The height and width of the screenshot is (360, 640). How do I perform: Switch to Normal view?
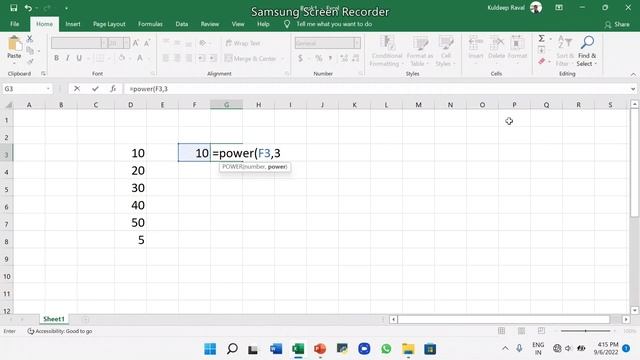pyautogui.click(x=501, y=331)
